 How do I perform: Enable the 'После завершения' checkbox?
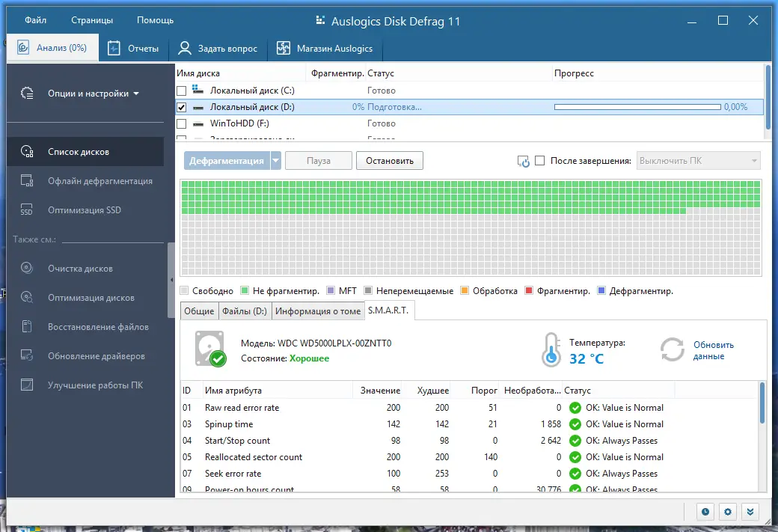[540, 161]
